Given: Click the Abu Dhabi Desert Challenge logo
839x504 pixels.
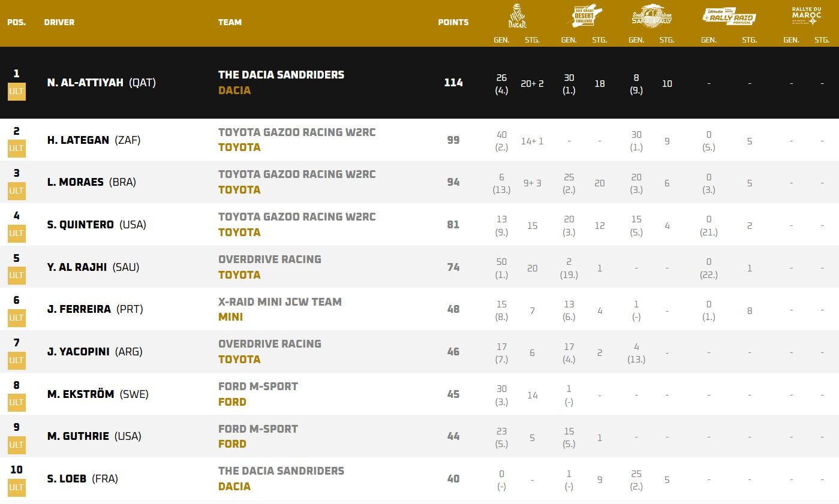Looking at the screenshot, I should coord(584,16).
